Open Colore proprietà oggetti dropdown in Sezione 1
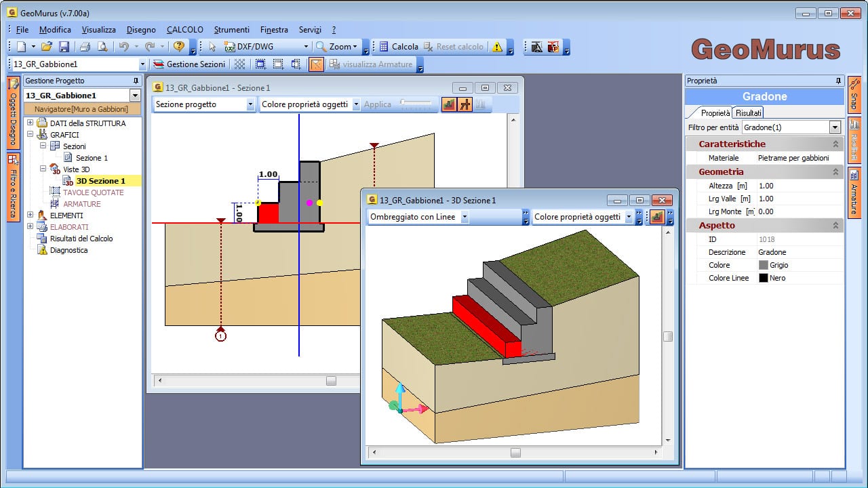The width and height of the screenshot is (868, 488). (x=357, y=104)
